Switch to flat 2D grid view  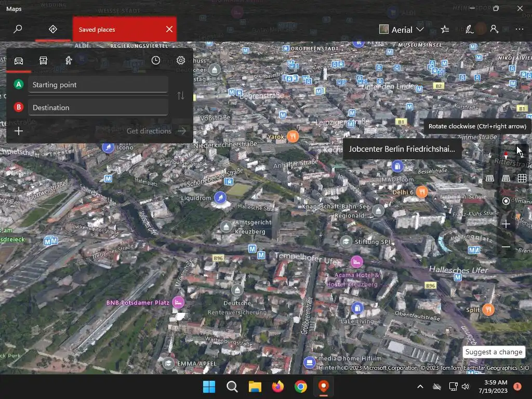[522, 178]
